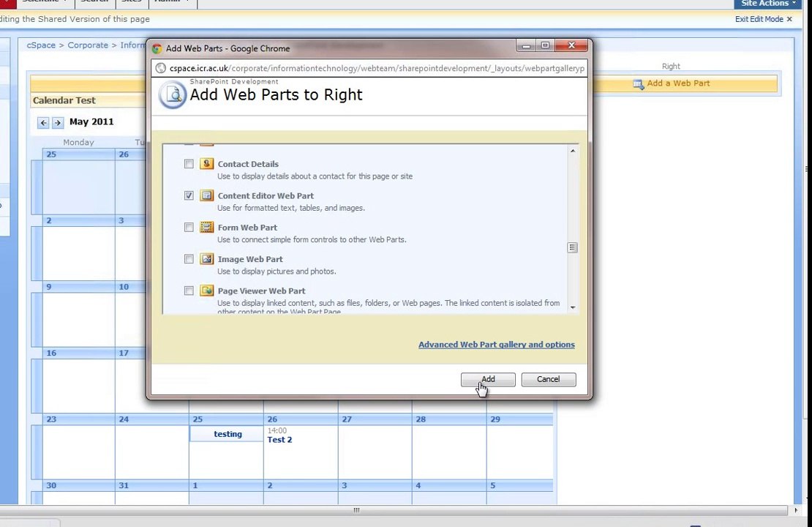Tick the Page Viewer Web Part checkbox
The width and height of the screenshot is (812, 527).
pyautogui.click(x=189, y=290)
